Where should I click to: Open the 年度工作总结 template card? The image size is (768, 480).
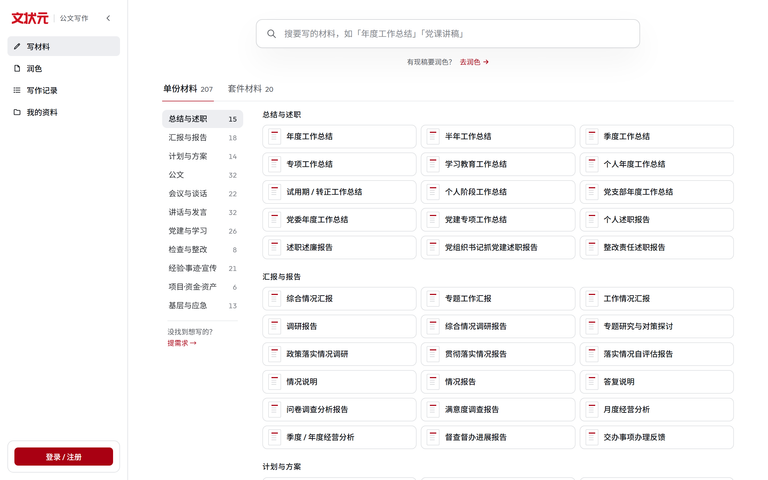tap(339, 137)
